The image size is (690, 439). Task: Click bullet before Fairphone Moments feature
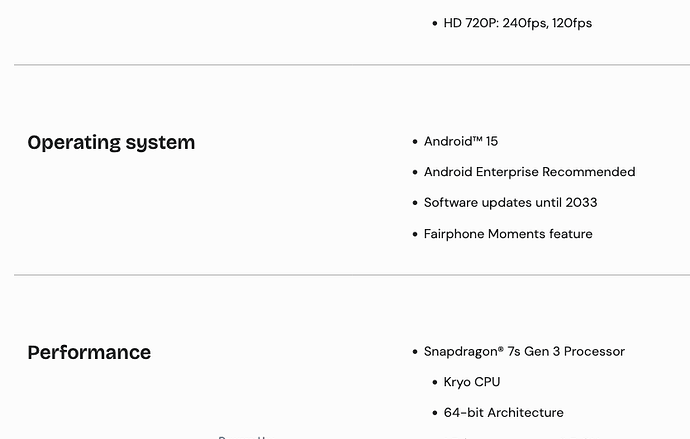click(414, 235)
